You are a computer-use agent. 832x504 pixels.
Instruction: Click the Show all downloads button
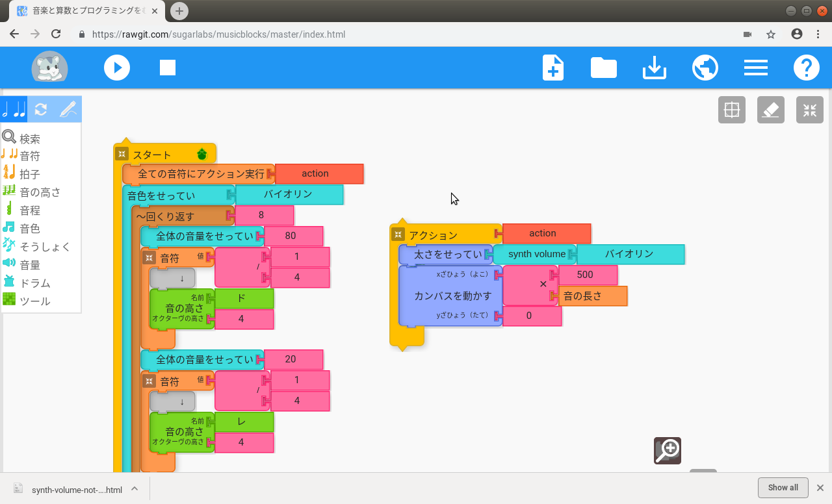point(783,488)
